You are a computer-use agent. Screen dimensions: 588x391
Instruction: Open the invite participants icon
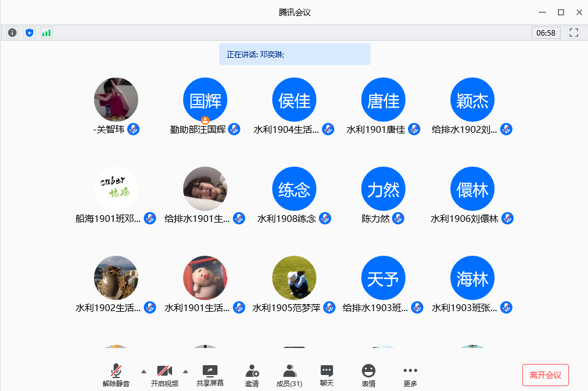[252, 375]
